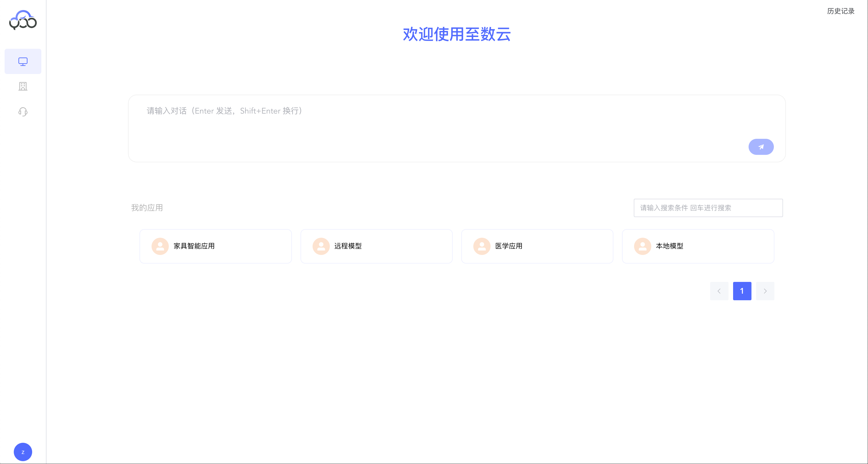Open 历史记录 history link
The width and height of the screenshot is (868, 464).
(x=840, y=11)
